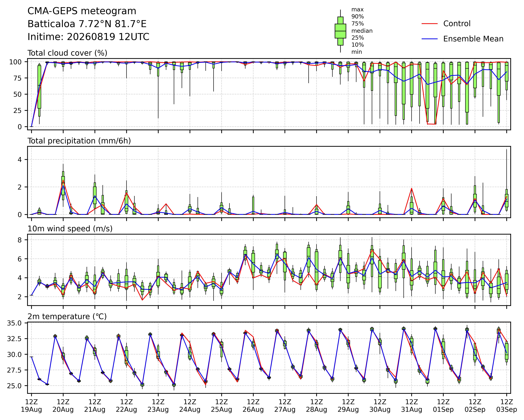Click the 'median' legend label

point(362,31)
